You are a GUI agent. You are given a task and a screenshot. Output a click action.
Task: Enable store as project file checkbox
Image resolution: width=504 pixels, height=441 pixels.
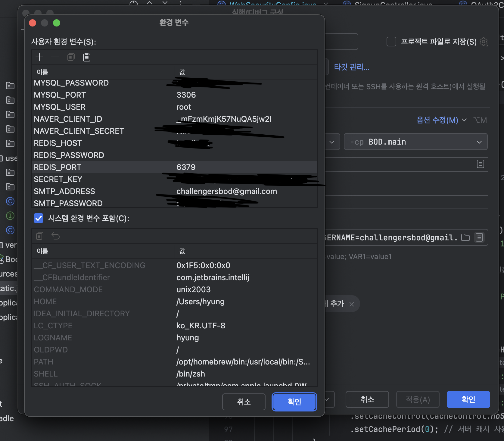pyautogui.click(x=391, y=42)
